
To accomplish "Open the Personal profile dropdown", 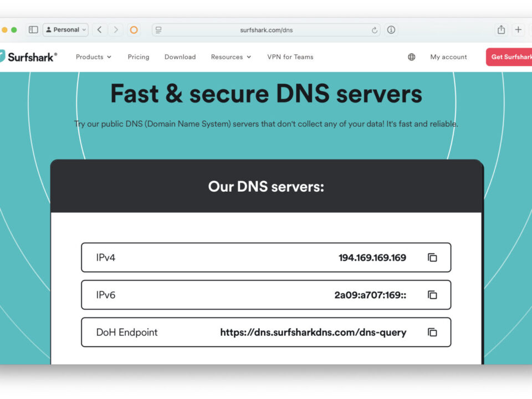I will coord(66,30).
